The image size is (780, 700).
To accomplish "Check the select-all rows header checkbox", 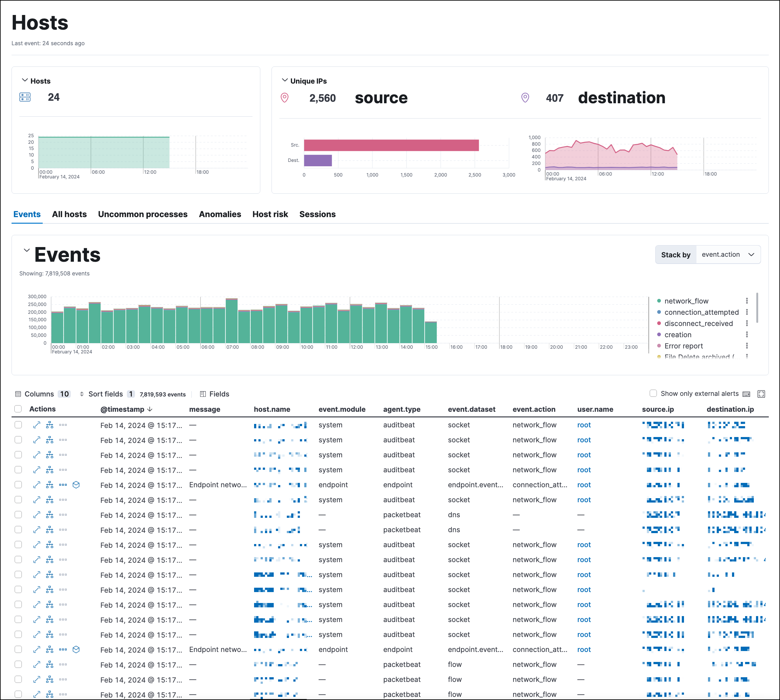I will pyautogui.click(x=18, y=409).
